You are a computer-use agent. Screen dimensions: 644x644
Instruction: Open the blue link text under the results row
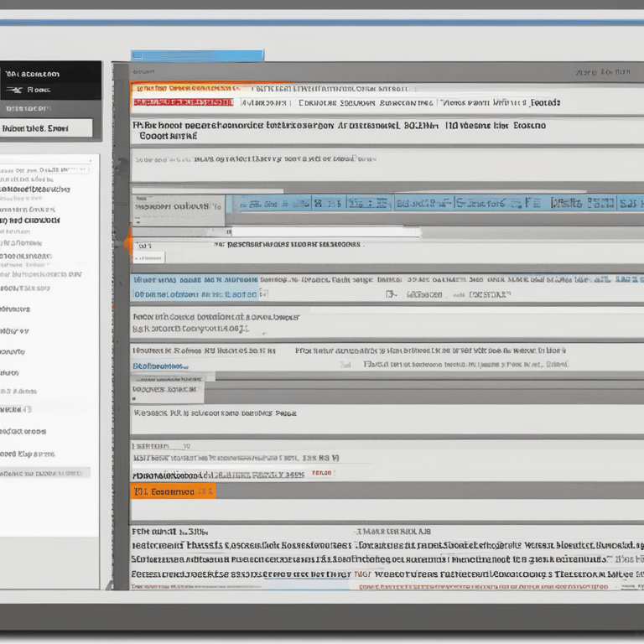tap(160, 366)
